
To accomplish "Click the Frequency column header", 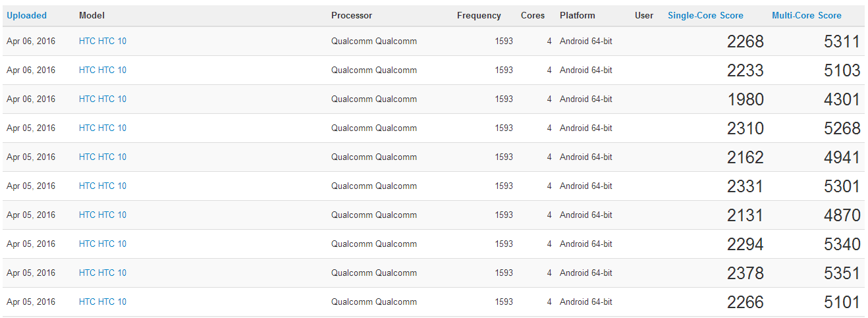I will [x=479, y=15].
